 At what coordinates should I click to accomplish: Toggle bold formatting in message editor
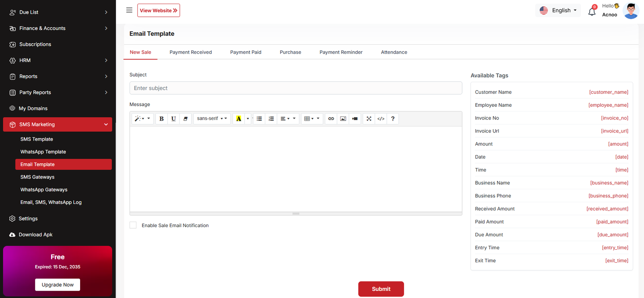[161, 119]
